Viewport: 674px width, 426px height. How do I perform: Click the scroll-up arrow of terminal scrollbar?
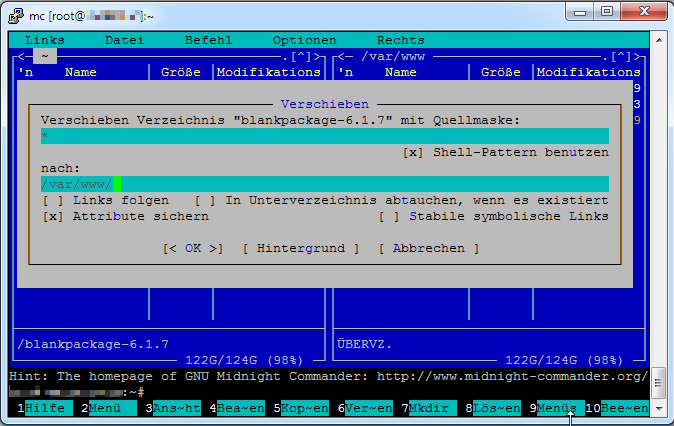pos(661,38)
